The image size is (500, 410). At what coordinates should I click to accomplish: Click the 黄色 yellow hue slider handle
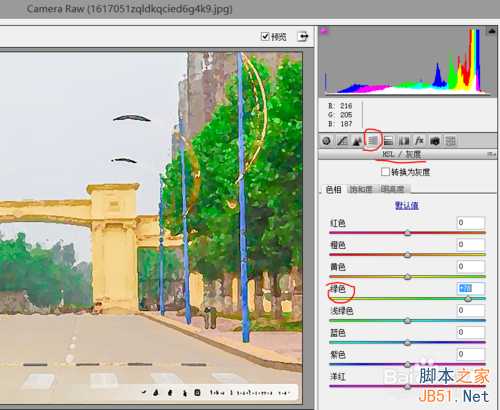coord(407,277)
